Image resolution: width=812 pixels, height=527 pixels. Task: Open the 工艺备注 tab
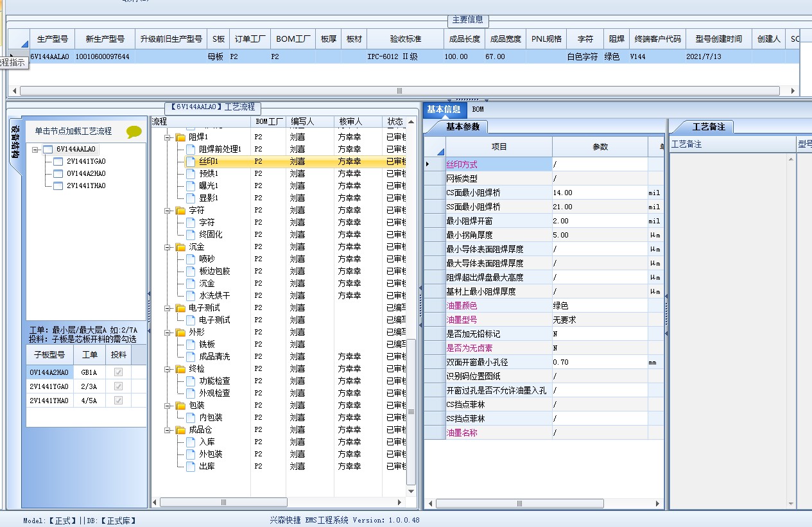coord(709,126)
